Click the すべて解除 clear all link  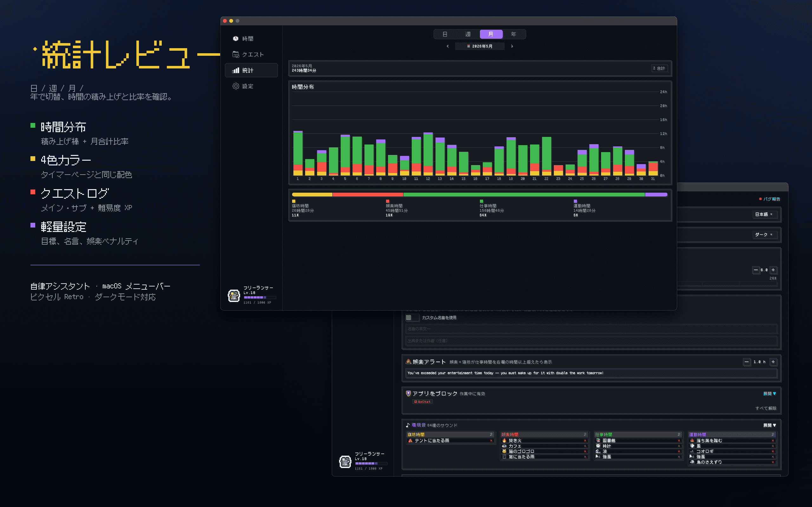click(x=766, y=408)
